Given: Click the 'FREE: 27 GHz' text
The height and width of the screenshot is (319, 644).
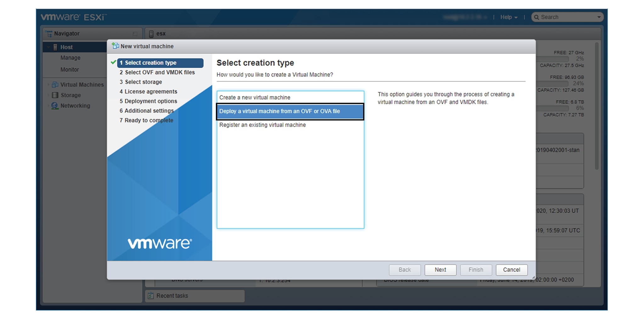Looking at the screenshot, I should (x=569, y=53).
